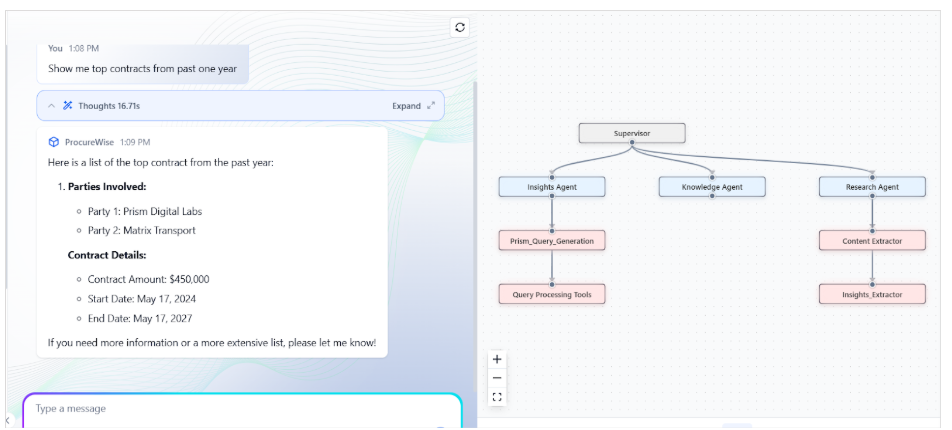Click the refresh conversation icon

coord(460,27)
